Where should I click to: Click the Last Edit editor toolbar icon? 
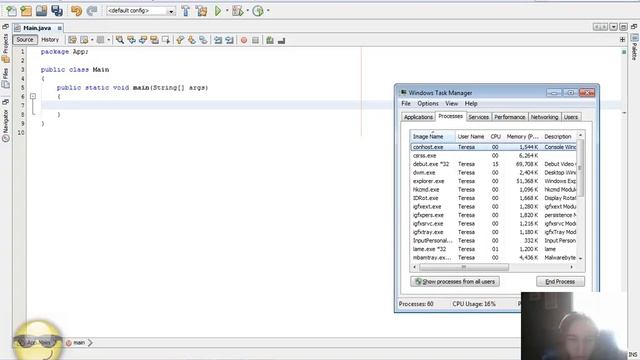72,40
